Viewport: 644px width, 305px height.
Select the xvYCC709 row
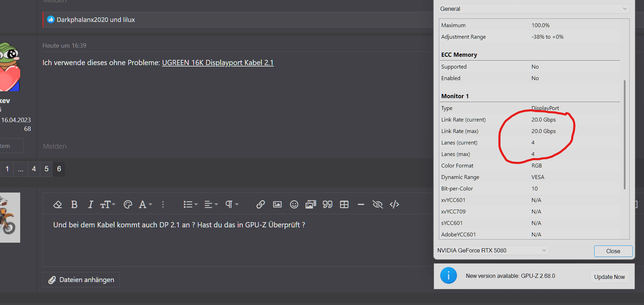(x=529, y=211)
